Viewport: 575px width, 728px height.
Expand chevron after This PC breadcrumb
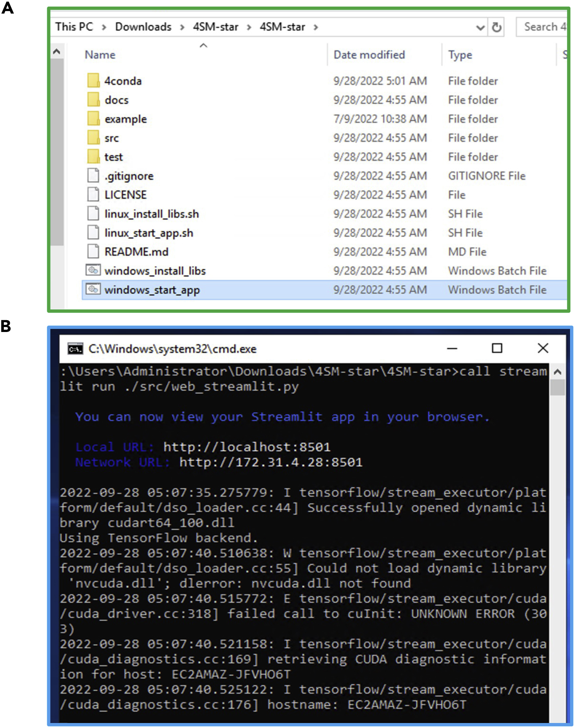coord(104,27)
